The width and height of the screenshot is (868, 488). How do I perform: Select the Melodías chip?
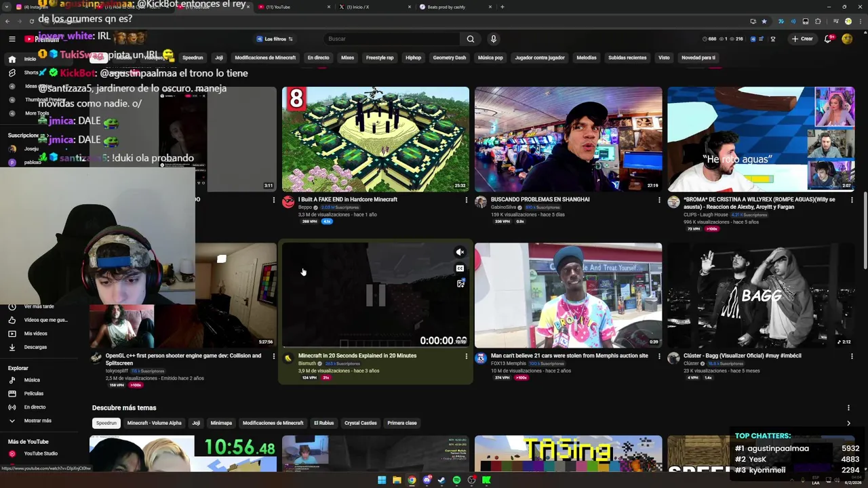pos(587,58)
